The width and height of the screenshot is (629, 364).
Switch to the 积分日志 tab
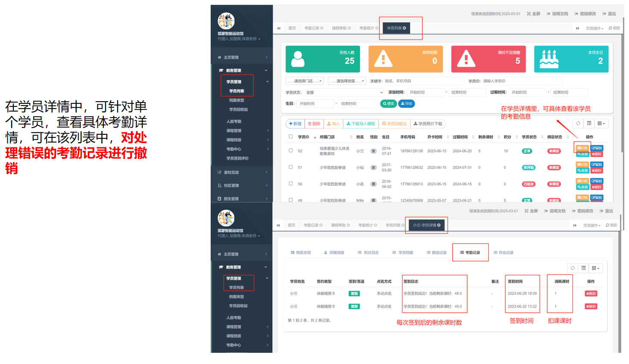(368, 252)
